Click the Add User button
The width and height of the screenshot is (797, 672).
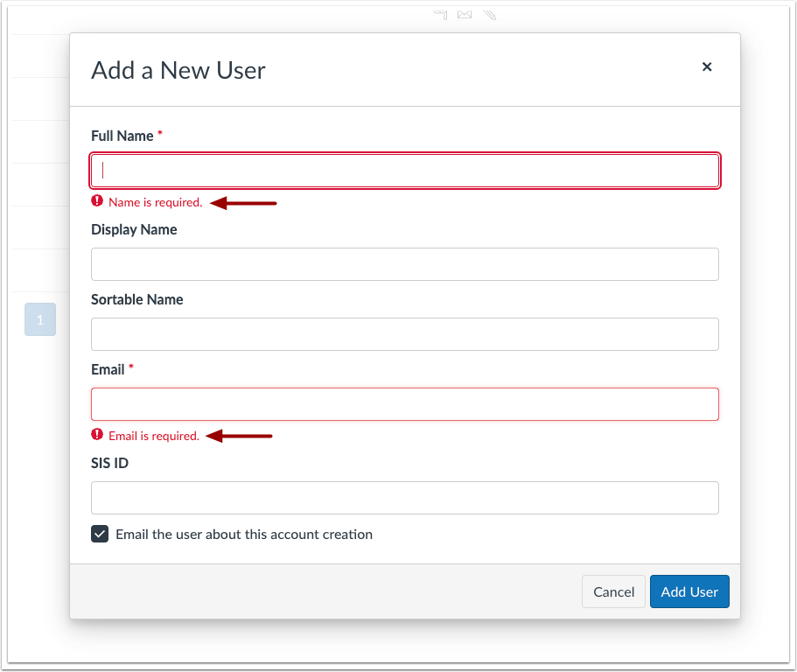689,591
